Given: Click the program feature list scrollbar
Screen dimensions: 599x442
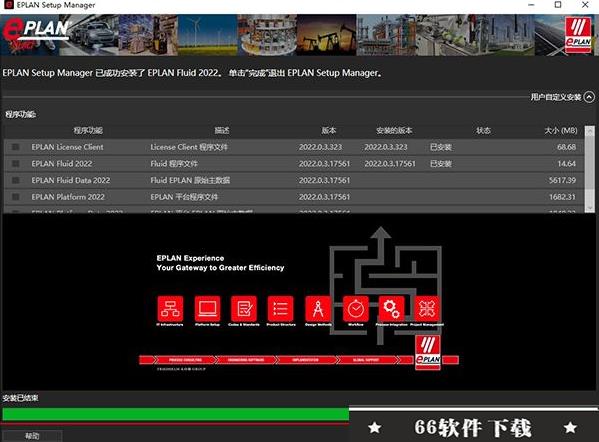Looking at the screenshot, I should click(590, 164).
